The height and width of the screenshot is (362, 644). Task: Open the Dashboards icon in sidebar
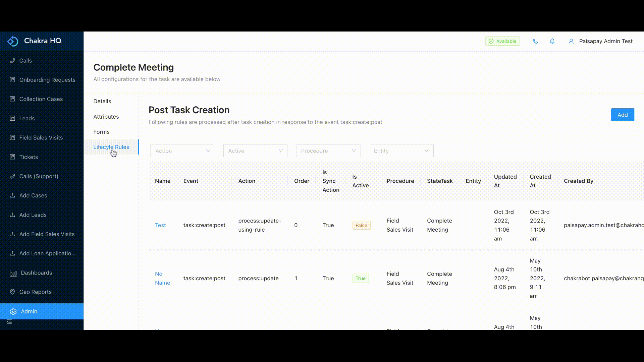point(13,273)
